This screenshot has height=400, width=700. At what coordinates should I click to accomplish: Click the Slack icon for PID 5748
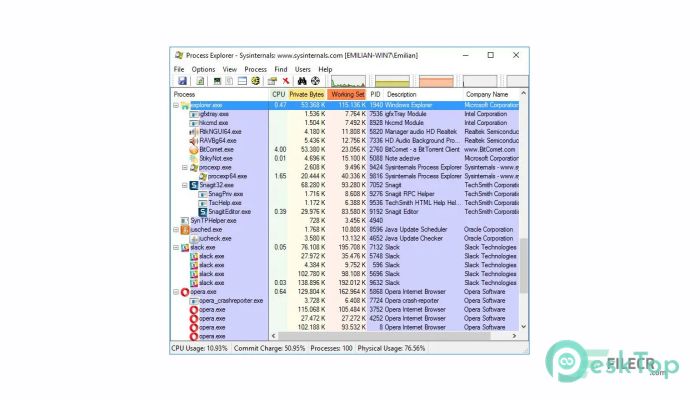194,256
